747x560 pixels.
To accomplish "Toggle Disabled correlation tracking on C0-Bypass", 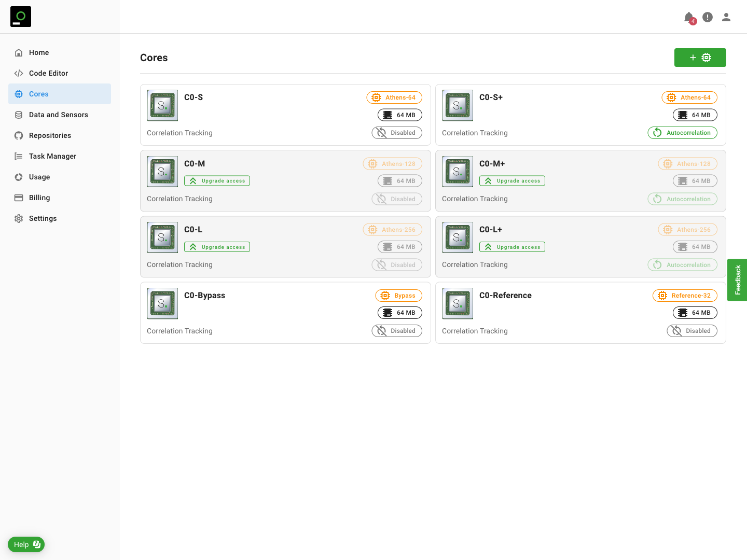I will point(397,331).
